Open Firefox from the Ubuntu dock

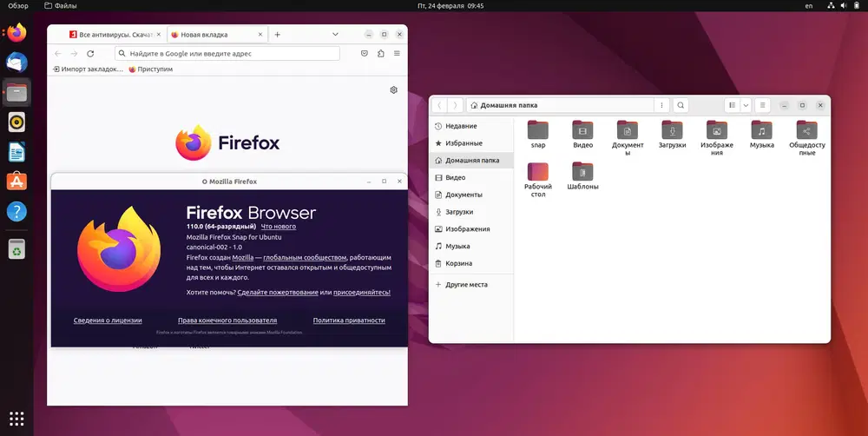coord(16,33)
